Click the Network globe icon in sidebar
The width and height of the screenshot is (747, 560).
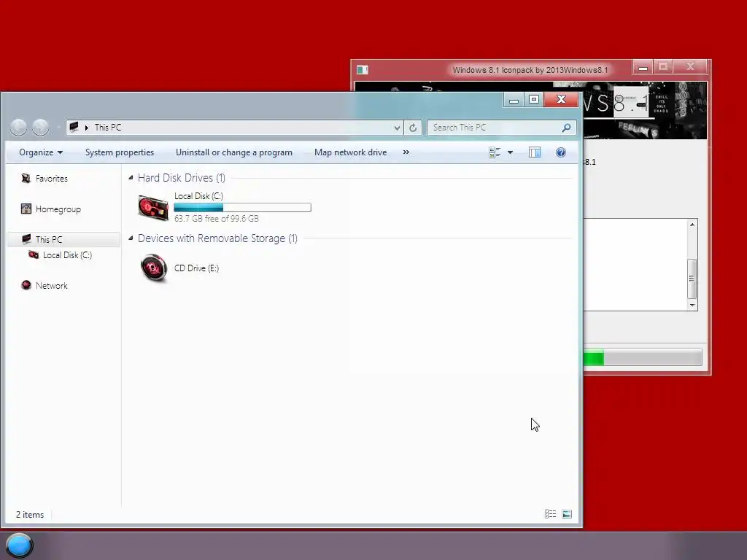point(26,285)
